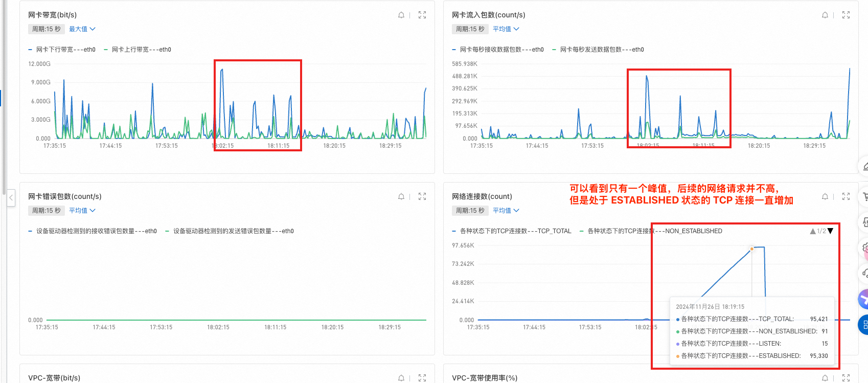Click the left sidebar collapse arrow handle
Viewport: 868px width, 383px height.
11,197
